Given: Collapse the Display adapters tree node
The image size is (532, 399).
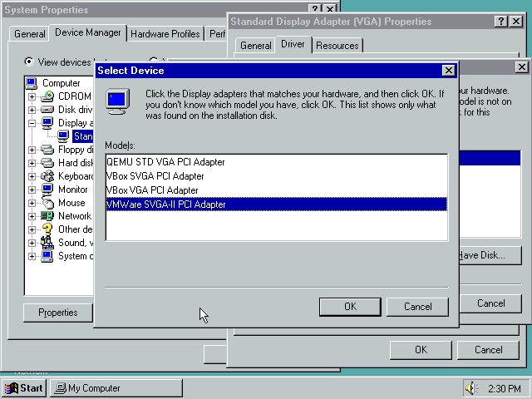Looking at the screenshot, I should 32,123.
